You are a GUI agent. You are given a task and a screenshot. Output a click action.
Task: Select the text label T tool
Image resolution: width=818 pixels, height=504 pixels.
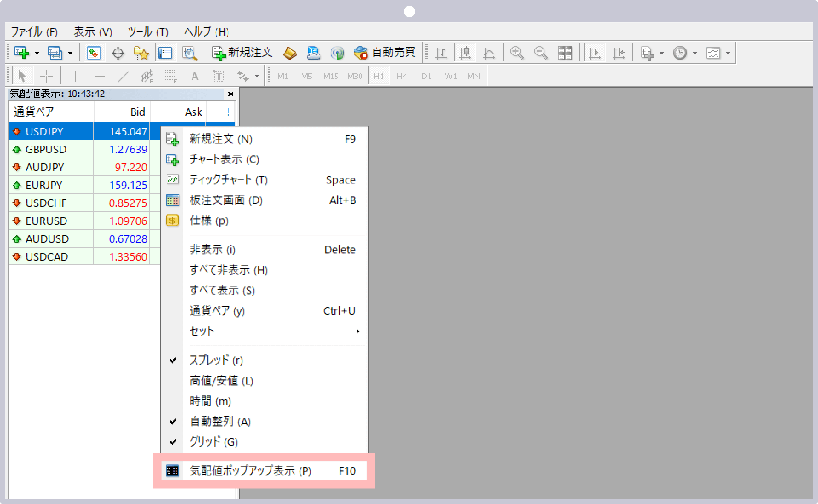219,76
